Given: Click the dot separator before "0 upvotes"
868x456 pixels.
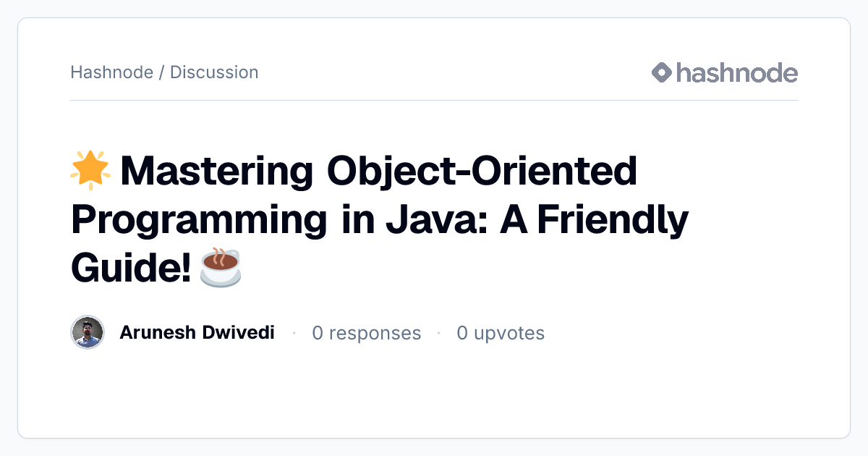Looking at the screenshot, I should [439, 334].
